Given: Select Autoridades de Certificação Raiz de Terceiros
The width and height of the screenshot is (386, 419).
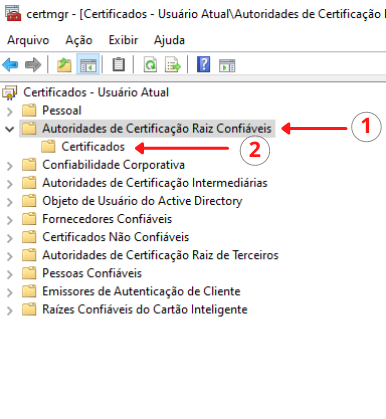Looking at the screenshot, I should [x=160, y=255].
